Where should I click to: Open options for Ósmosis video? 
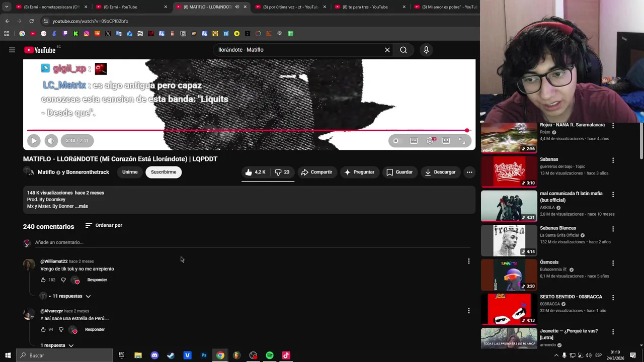(x=613, y=263)
